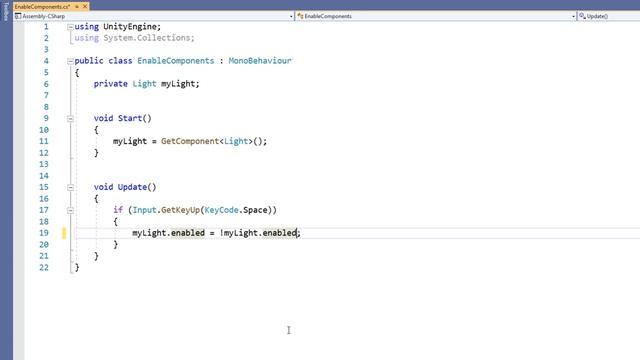Click 'Input' on line 17
The image size is (640, 360).
pos(144,210)
